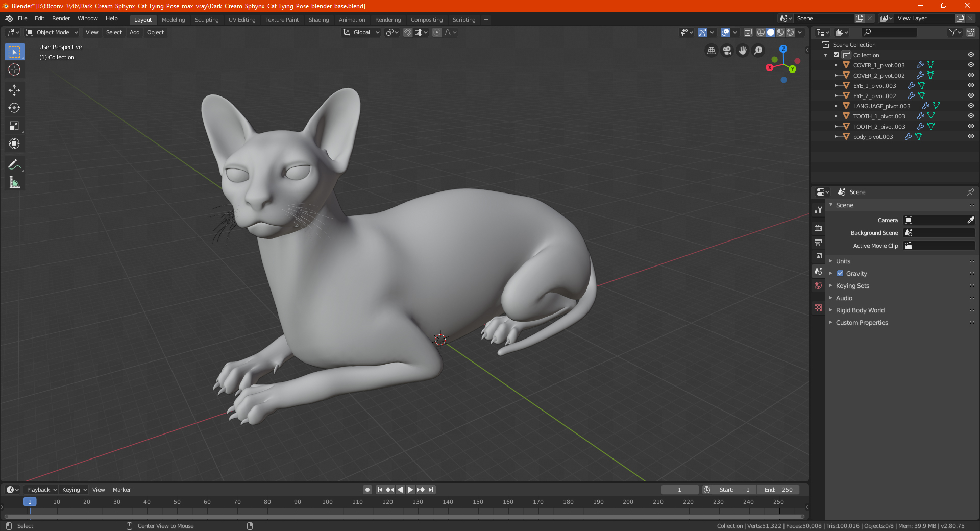Toggle snapping magnet icon
Viewport: 980px width, 531px height.
pyautogui.click(x=408, y=32)
